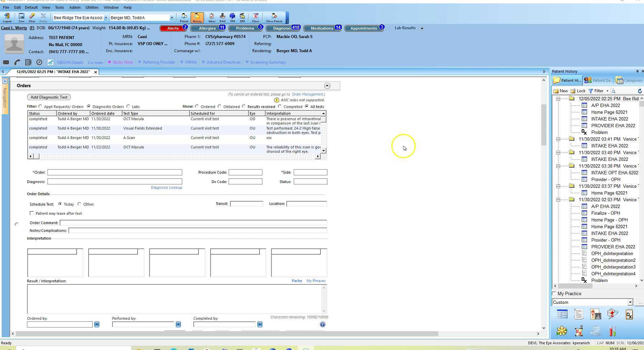Open the provider dropdown showing Berger MD

pos(171,18)
